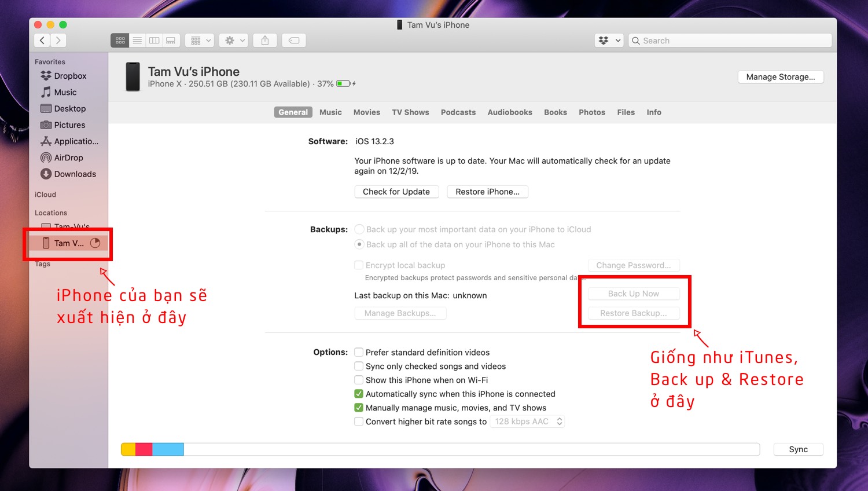Select the General tab
The image size is (868, 491).
pyautogui.click(x=293, y=112)
